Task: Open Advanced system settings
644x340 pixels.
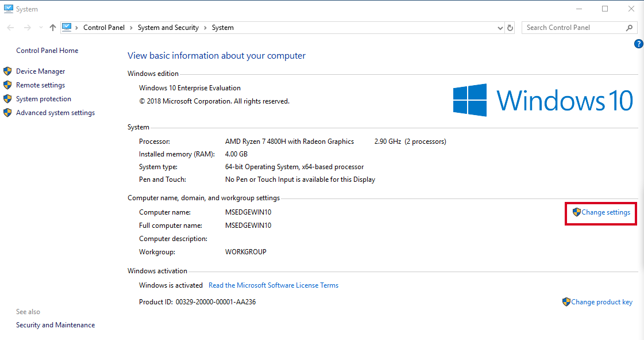Action: pyautogui.click(x=54, y=112)
